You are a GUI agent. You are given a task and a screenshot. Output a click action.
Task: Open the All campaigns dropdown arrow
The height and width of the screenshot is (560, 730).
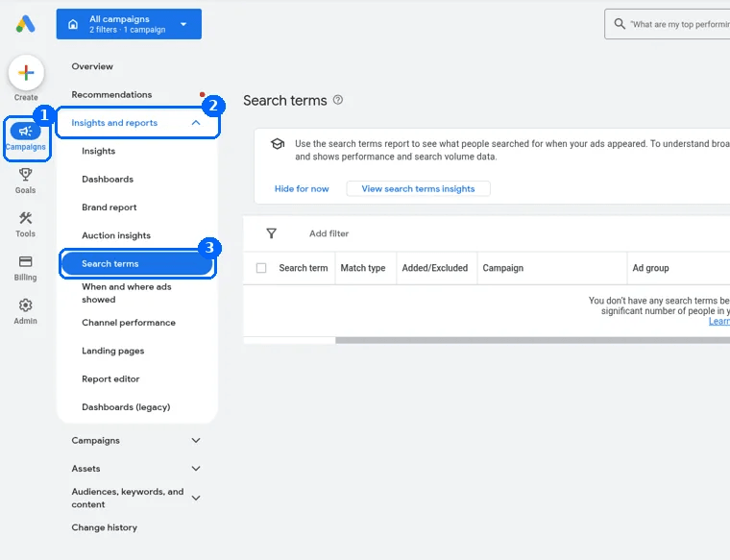(183, 24)
